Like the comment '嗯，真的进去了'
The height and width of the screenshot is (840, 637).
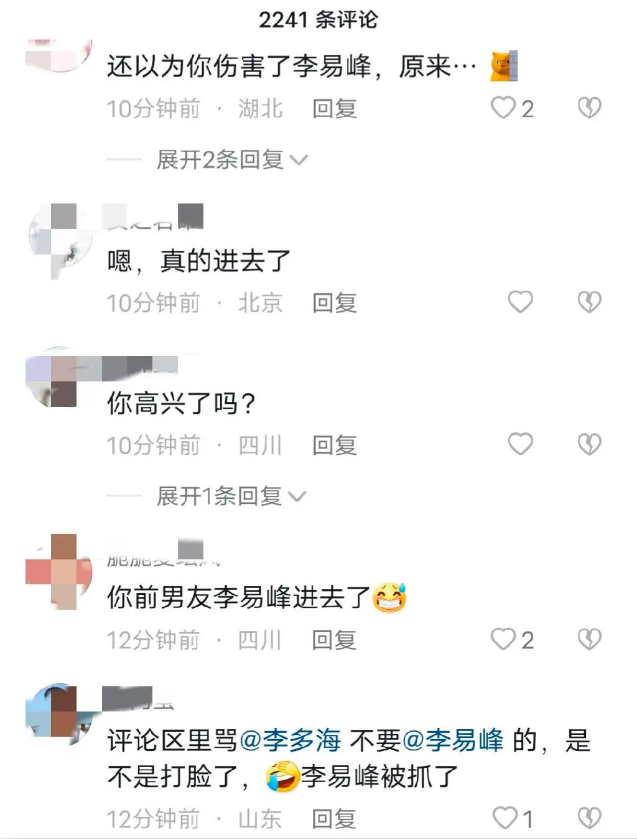click(x=521, y=302)
